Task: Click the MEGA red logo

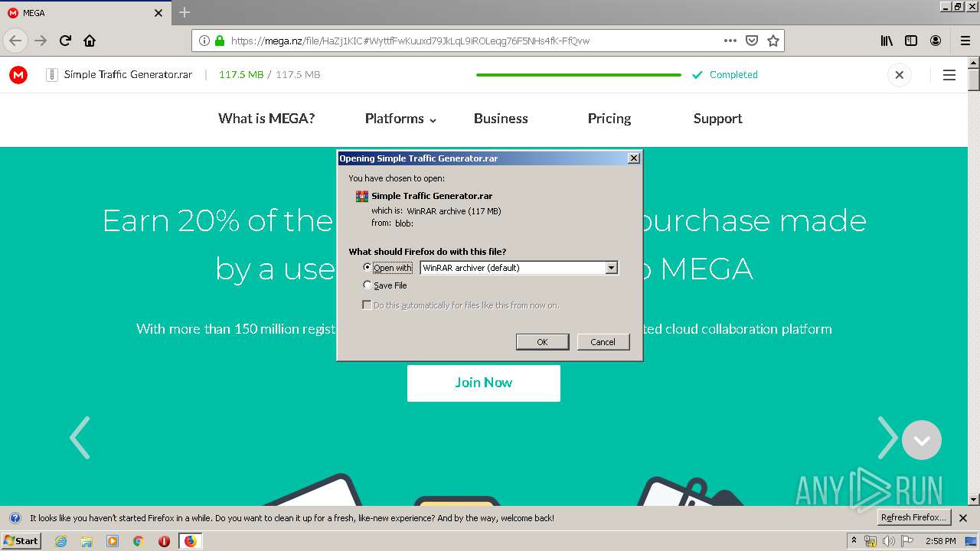Action: [18, 75]
